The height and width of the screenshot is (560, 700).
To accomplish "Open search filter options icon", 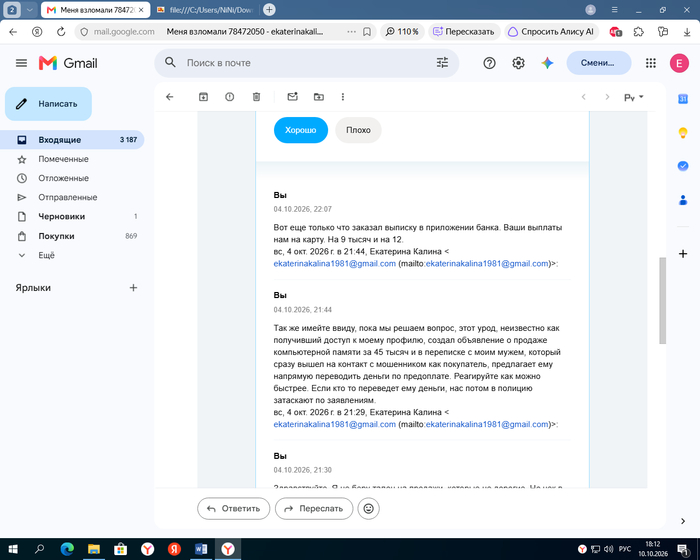I will pyautogui.click(x=442, y=63).
